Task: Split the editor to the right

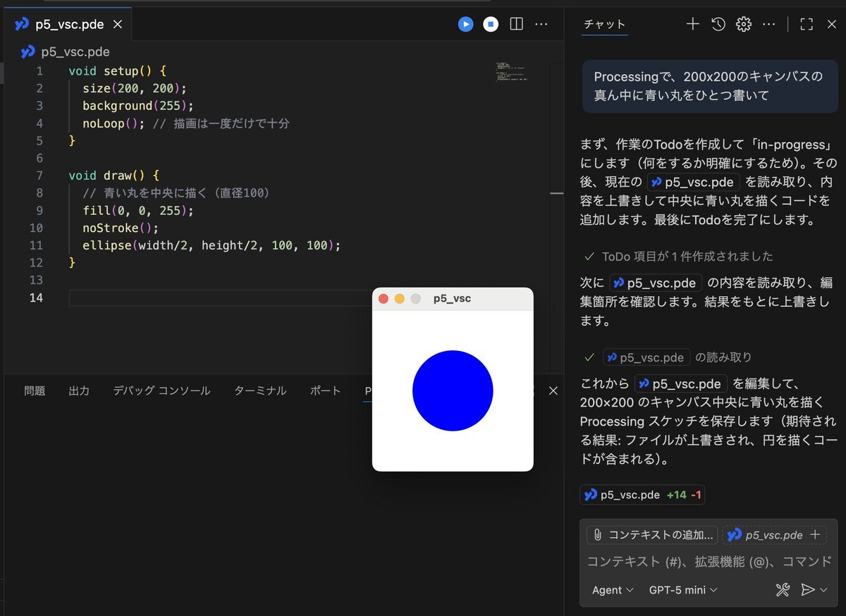Action: click(516, 25)
